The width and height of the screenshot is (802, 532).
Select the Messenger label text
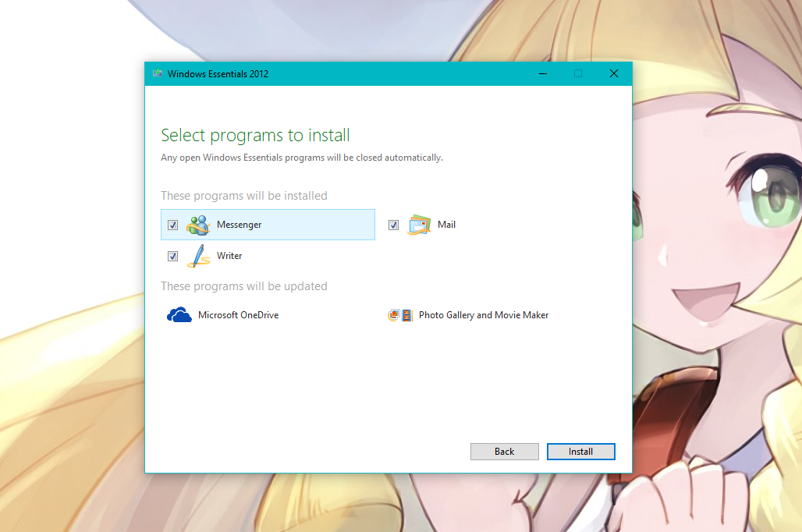239,225
